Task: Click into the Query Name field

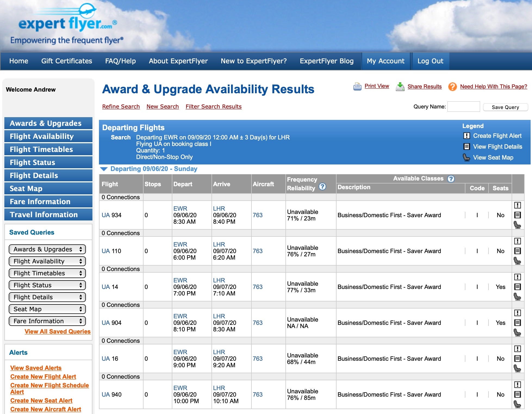Action: click(x=464, y=107)
